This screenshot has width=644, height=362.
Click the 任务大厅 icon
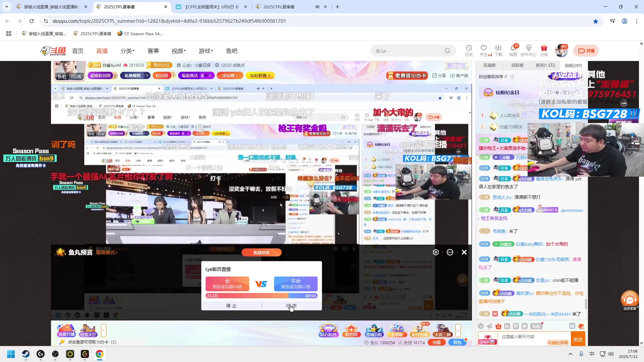(89, 330)
